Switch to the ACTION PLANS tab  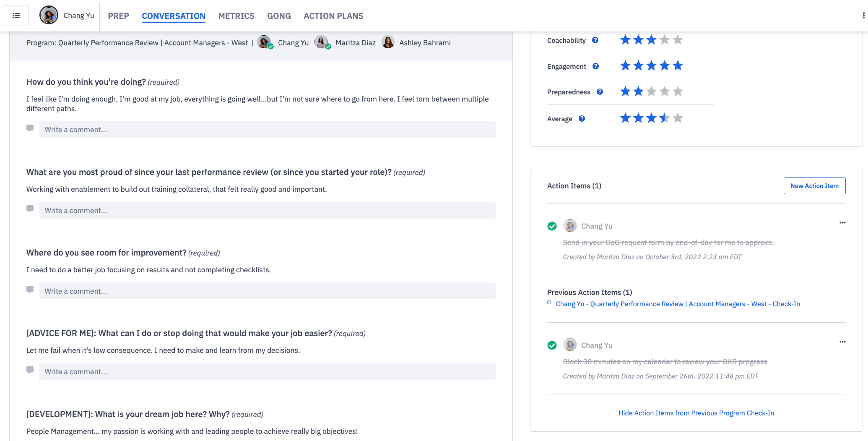point(333,16)
